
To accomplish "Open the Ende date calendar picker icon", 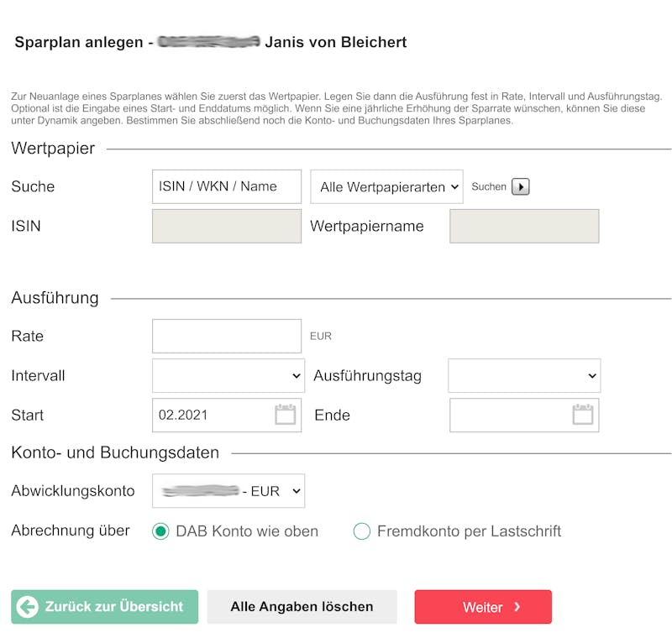I will pos(582,415).
